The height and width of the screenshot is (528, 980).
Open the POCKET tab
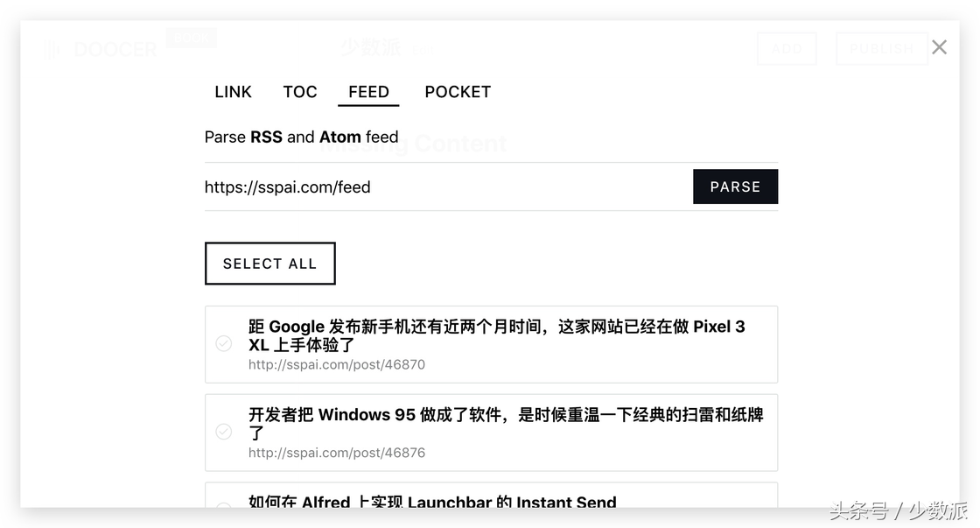click(x=458, y=92)
